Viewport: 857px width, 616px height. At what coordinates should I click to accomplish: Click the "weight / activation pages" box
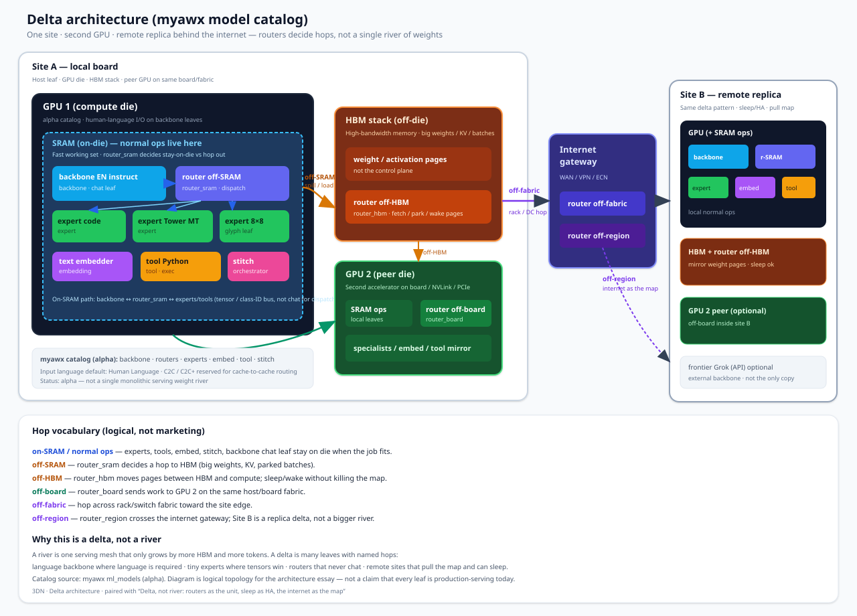pyautogui.click(x=418, y=164)
